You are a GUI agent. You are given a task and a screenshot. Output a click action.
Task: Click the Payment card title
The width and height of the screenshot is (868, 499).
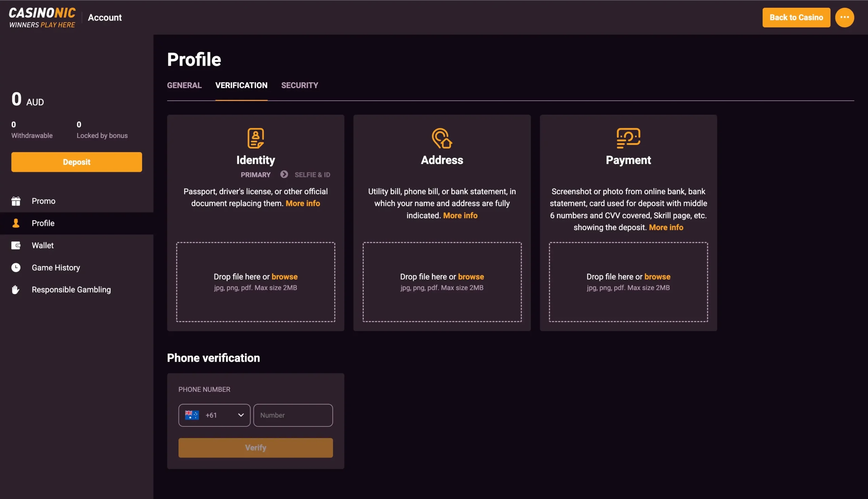628,160
